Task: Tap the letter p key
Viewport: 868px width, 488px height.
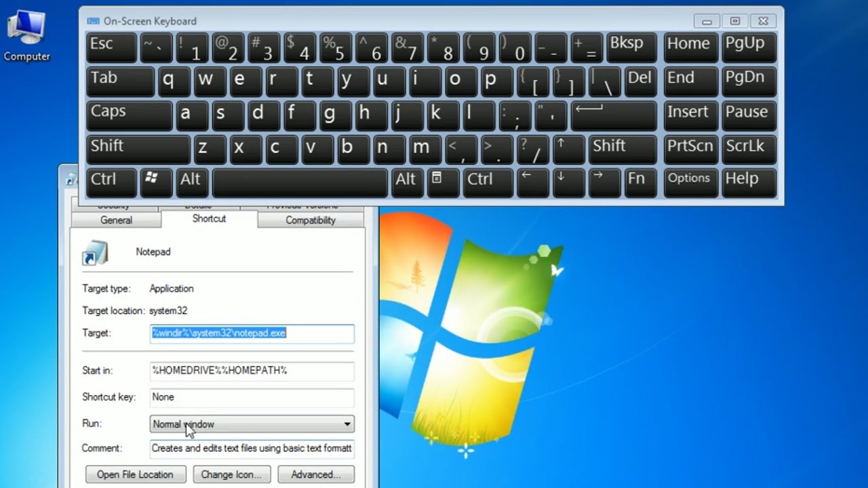Action: click(497, 81)
